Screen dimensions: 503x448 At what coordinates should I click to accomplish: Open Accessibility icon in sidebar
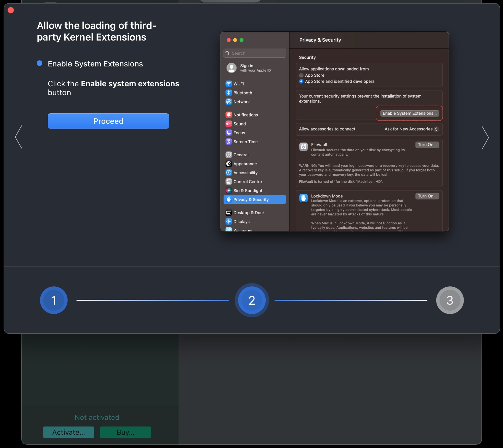[229, 173]
